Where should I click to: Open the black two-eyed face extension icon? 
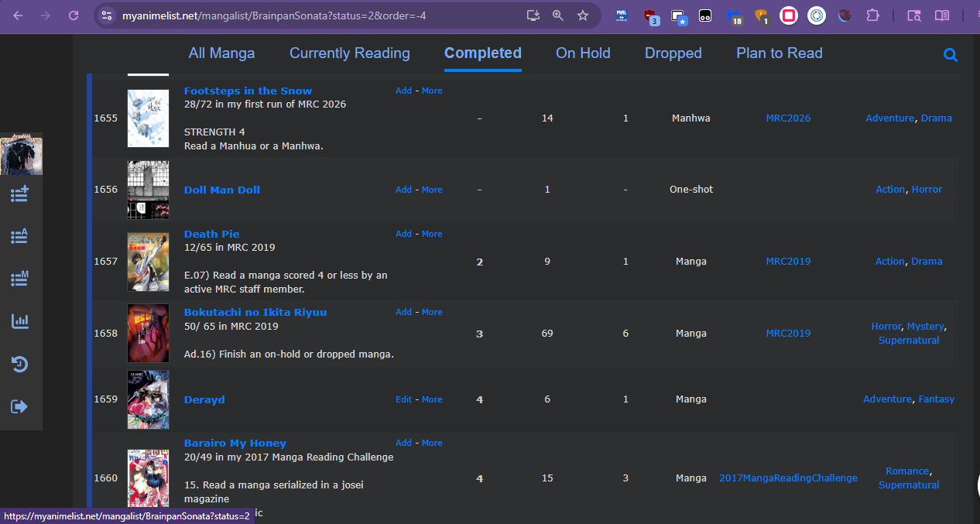(705, 15)
